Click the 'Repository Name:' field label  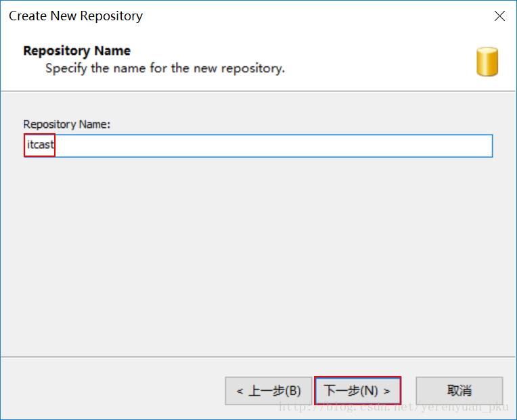(66, 124)
